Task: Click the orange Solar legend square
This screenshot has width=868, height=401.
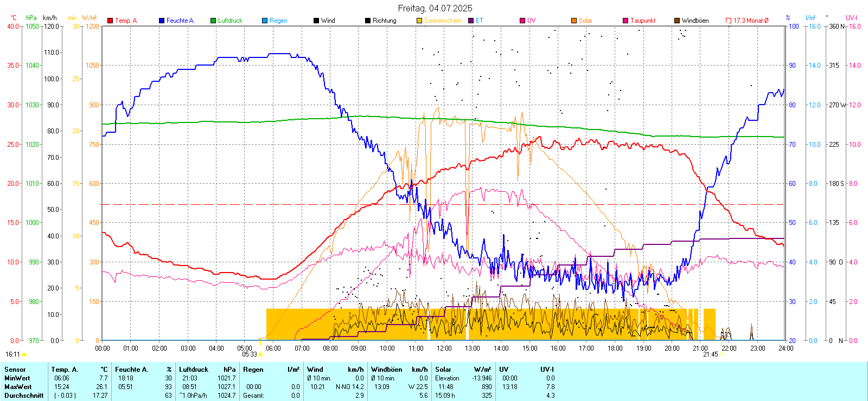Action: [574, 21]
